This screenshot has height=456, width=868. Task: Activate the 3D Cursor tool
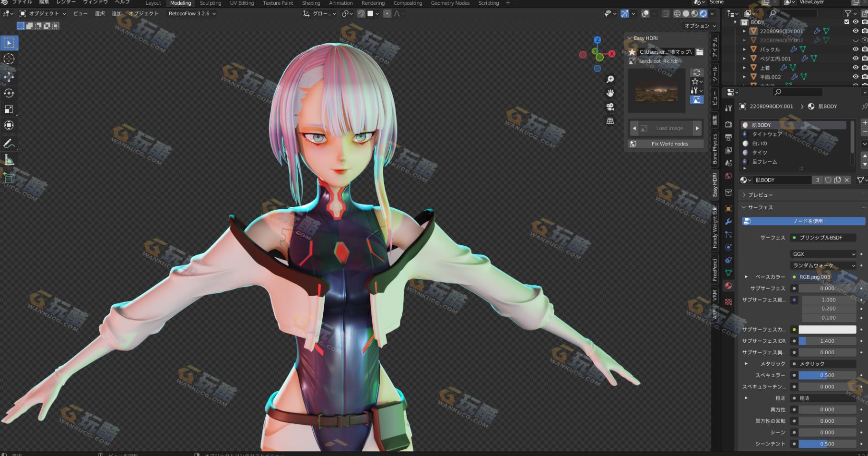coord(9,59)
